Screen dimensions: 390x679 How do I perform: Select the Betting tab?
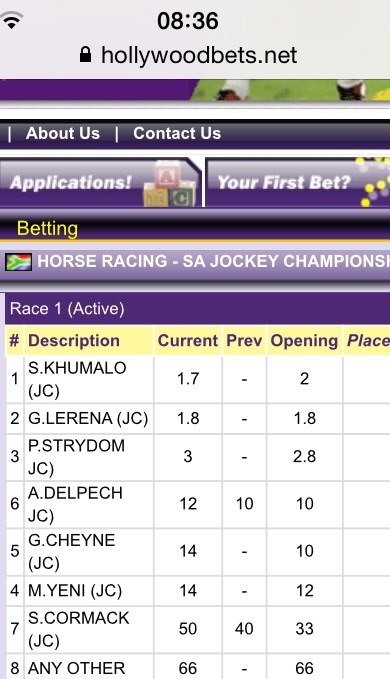pos(47,228)
